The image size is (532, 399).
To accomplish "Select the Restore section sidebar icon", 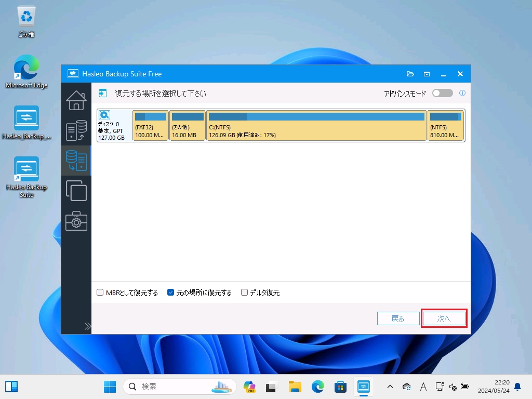I will (76, 161).
